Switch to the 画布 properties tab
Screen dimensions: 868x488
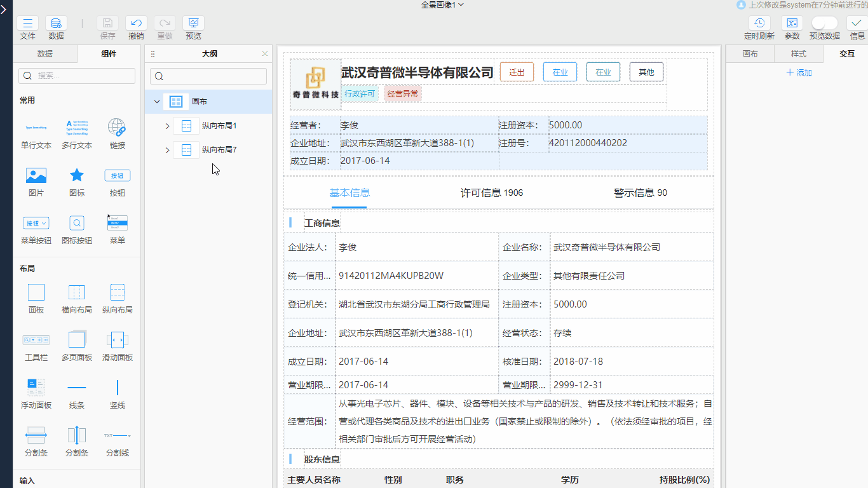pyautogui.click(x=750, y=54)
